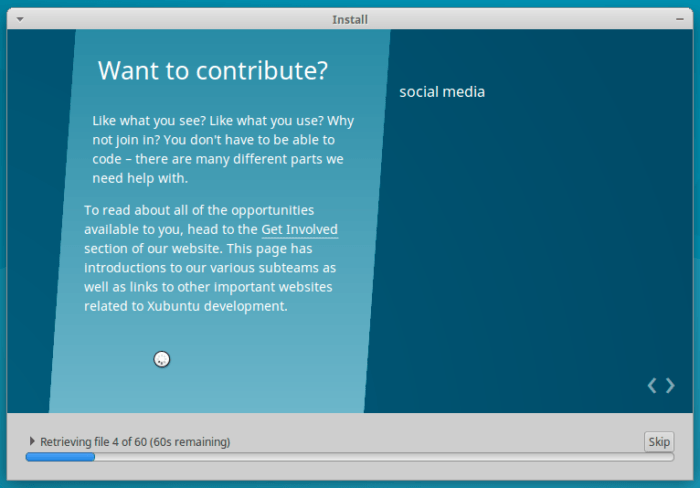Screen dimensions: 700x488
Task: Expand the Retrieving file details triangle
Action: click(32, 441)
